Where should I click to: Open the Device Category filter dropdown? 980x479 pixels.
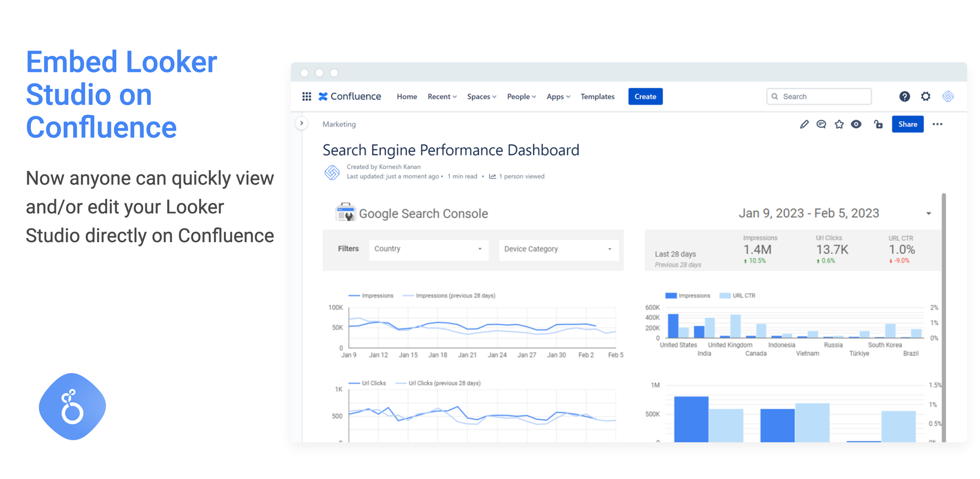coord(559,249)
